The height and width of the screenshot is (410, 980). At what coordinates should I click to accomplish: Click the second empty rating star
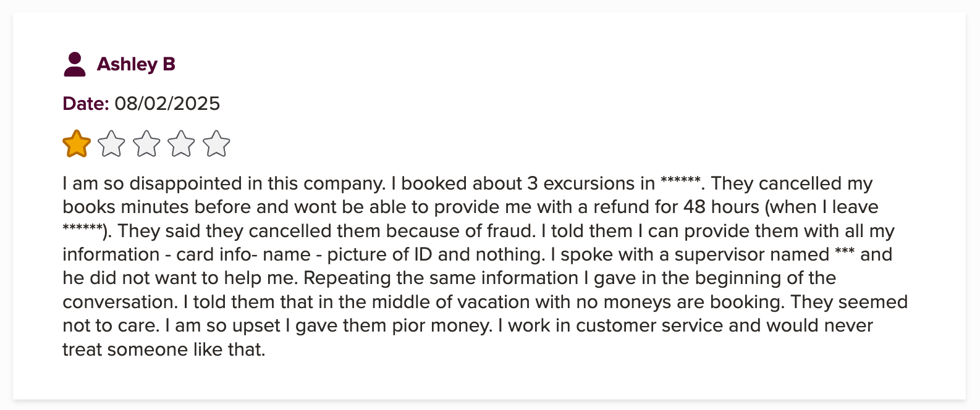(x=112, y=144)
